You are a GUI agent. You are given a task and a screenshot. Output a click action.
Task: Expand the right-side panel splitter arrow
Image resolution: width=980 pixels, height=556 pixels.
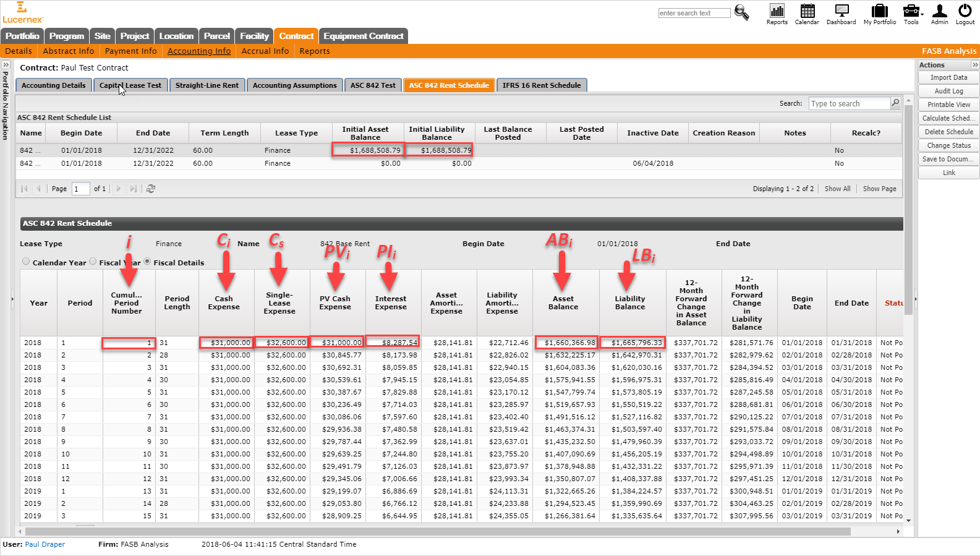click(x=916, y=299)
